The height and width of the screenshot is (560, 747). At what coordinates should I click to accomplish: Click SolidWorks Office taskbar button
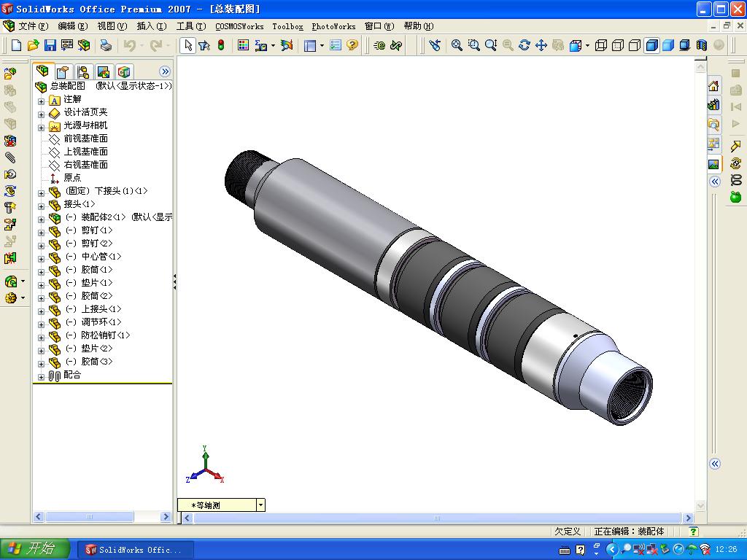coord(135,550)
